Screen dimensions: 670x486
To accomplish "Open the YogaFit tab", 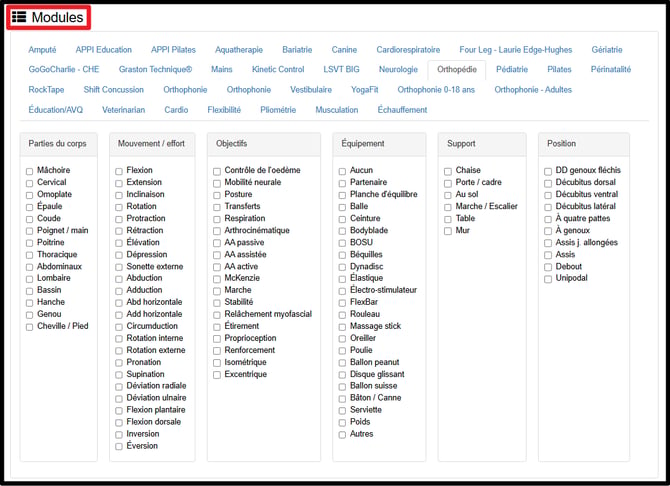I will (x=364, y=90).
